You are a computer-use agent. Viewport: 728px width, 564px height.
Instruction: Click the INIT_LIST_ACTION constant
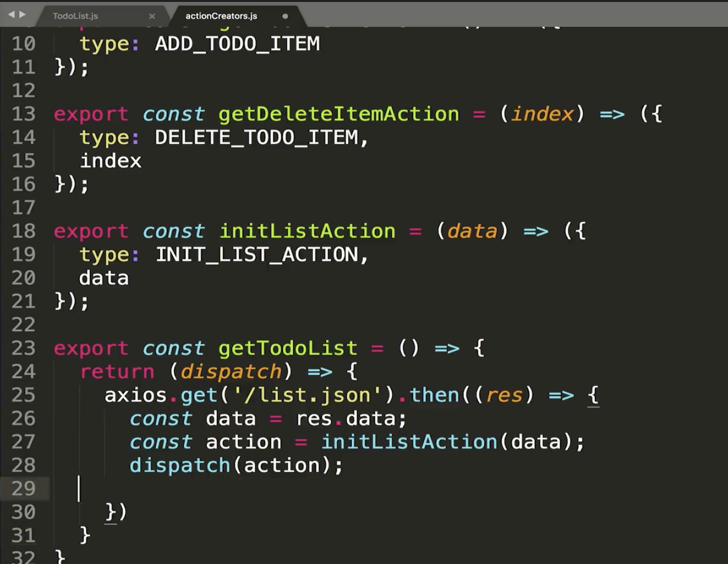pyautogui.click(x=256, y=255)
